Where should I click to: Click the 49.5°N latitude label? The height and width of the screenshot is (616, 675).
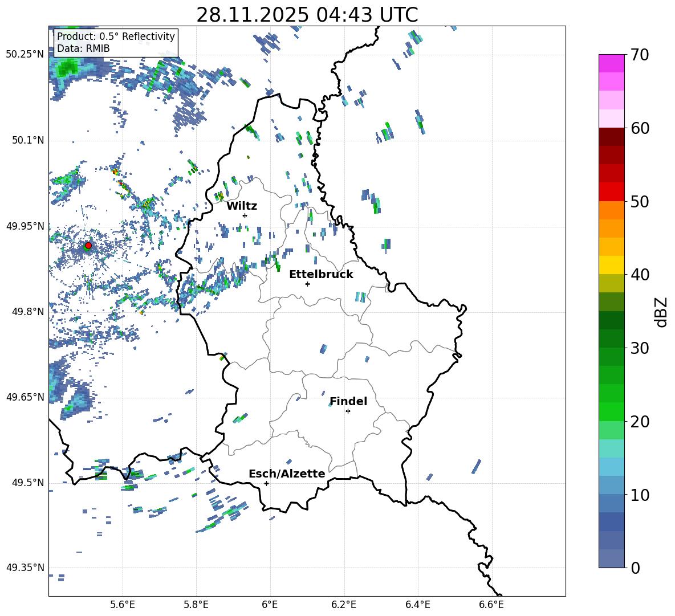coord(28,482)
